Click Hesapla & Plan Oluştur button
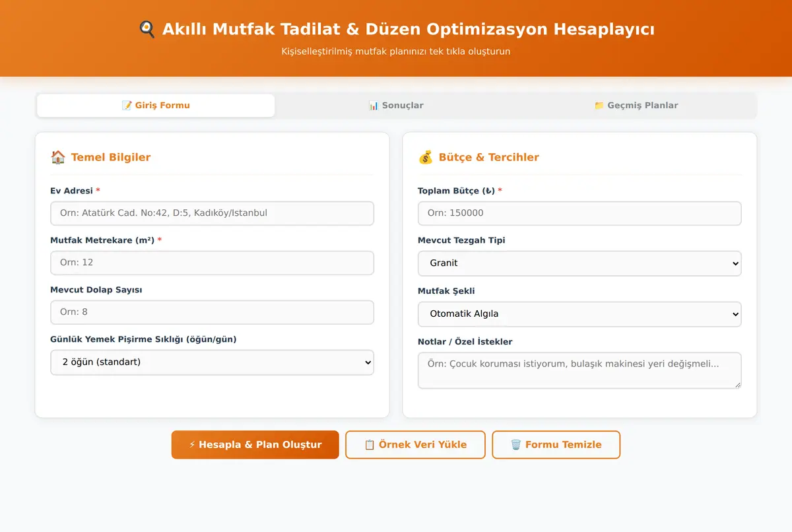The image size is (792, 532). (x=255, y=445)
